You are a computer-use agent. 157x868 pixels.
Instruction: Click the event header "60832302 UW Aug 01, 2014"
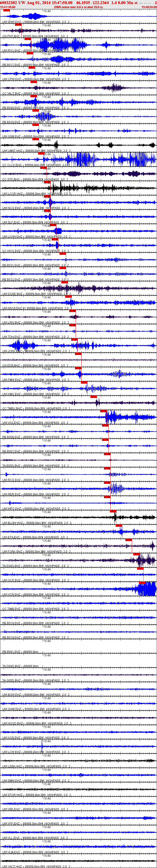[25, 2]
